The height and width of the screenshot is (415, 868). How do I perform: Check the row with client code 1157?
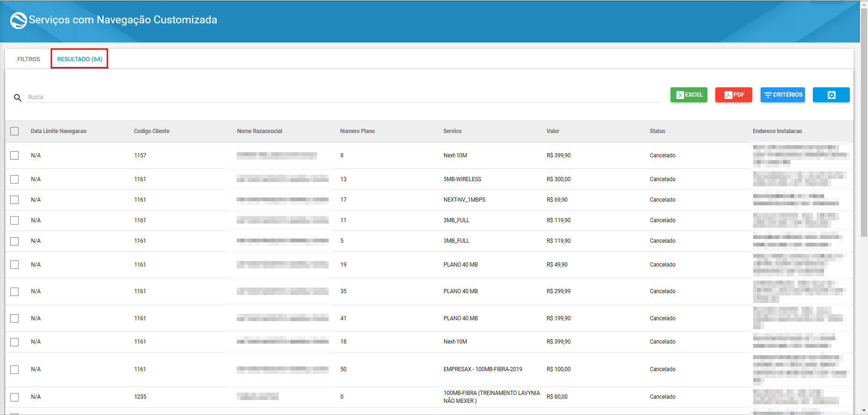pos(14,155)
